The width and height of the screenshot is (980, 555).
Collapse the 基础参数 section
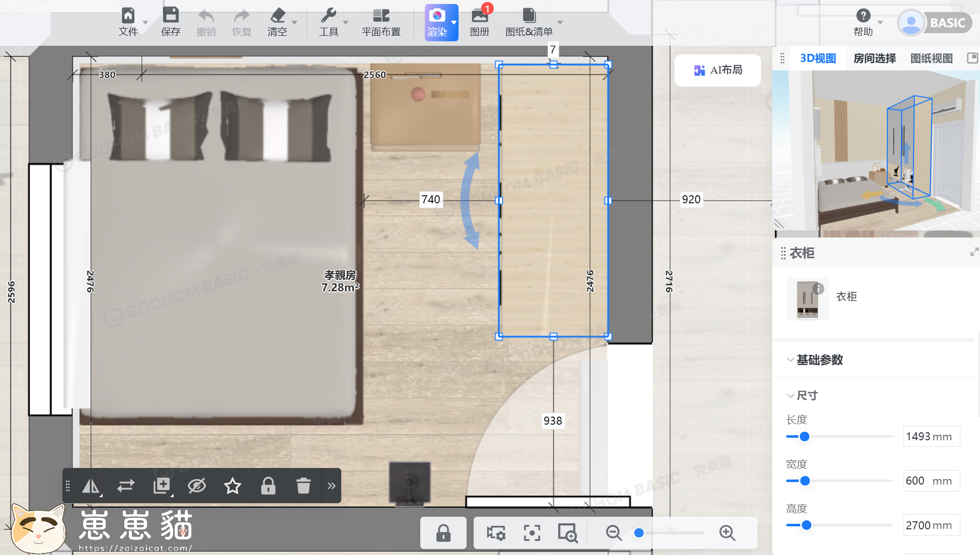point(790,360)
